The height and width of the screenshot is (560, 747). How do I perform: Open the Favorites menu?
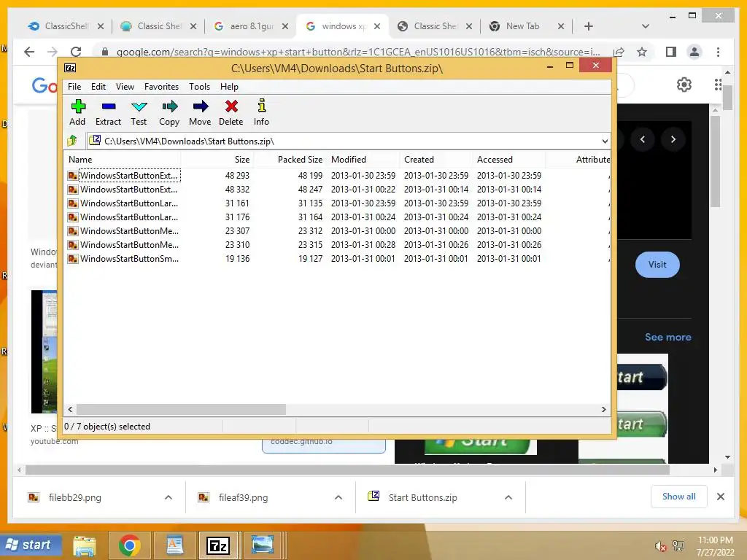[161, 87]
